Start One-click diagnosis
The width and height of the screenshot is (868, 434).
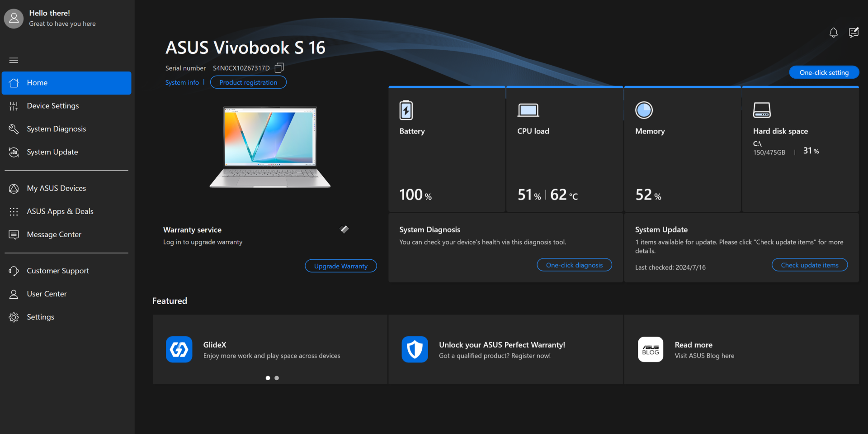pyautogui.click(x=574, y=265)
